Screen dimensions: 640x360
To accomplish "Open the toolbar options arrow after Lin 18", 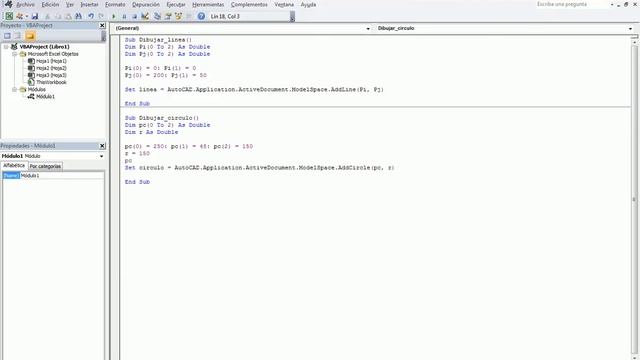I will (292, 16).
